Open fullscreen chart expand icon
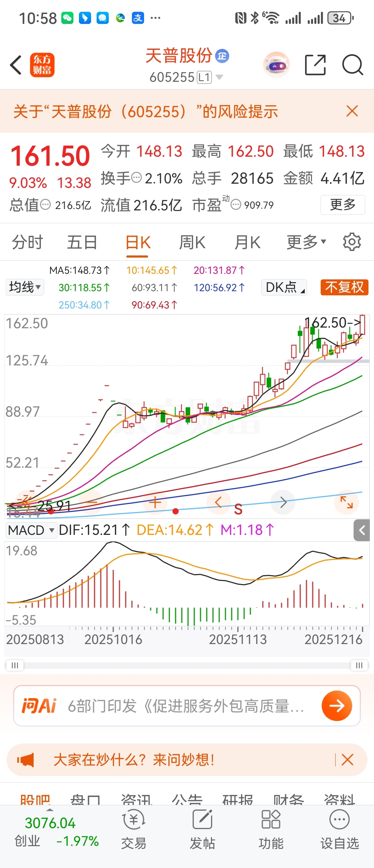Screen dimensions: 374x868 (x=346, y=502)
